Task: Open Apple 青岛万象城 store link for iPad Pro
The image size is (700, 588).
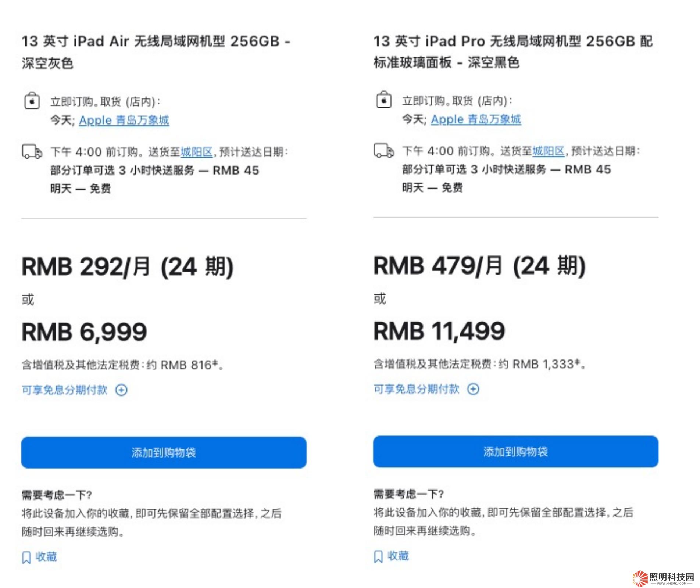Action: click(476, 119)
